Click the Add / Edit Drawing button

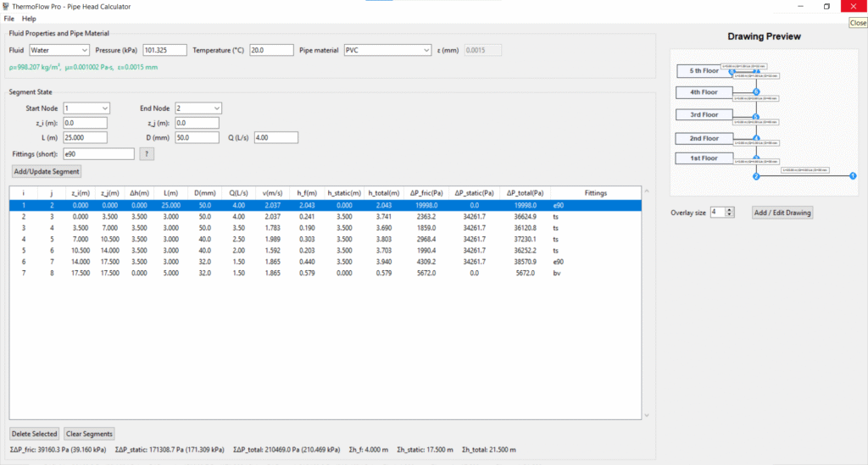(x=782, y=213)
